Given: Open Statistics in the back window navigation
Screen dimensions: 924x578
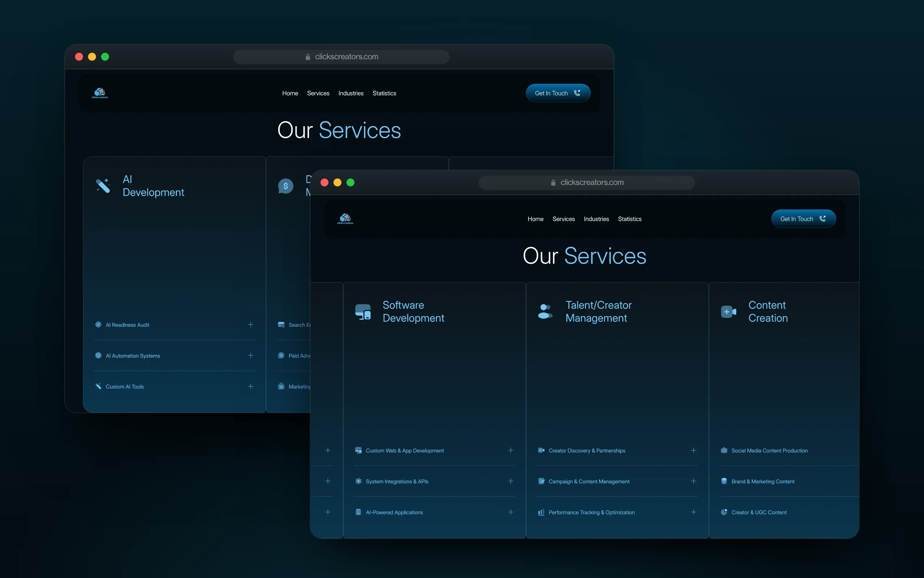Looking at the screenshot, I should 384,93.
